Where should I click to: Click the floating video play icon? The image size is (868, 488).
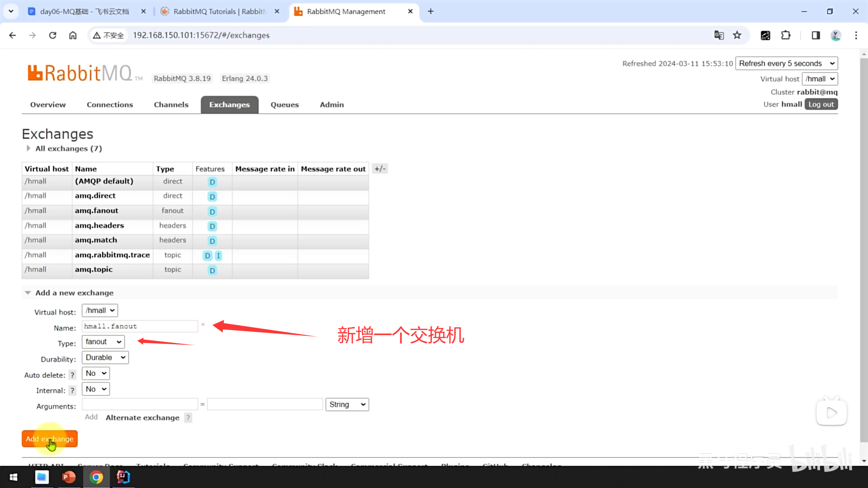click(831, 413)
